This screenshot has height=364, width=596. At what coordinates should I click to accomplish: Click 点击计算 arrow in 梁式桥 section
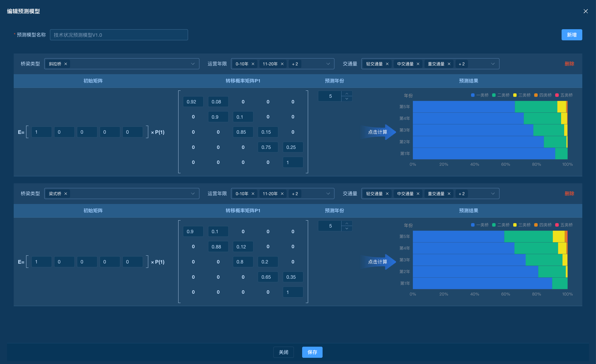tap(378, 262)
